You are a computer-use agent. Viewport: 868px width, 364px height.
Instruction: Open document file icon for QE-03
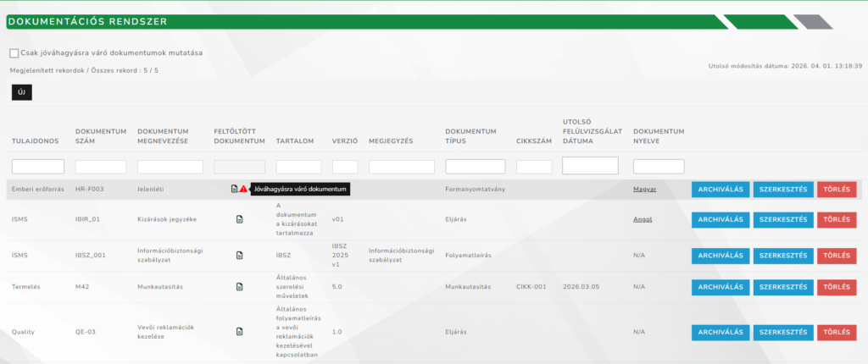[x=239, y=333]
